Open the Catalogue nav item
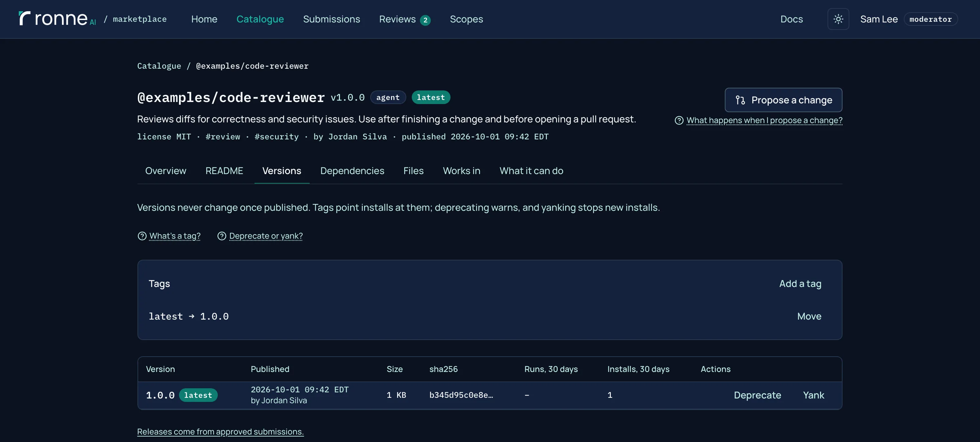980x442 pixels. pos(260,19)
